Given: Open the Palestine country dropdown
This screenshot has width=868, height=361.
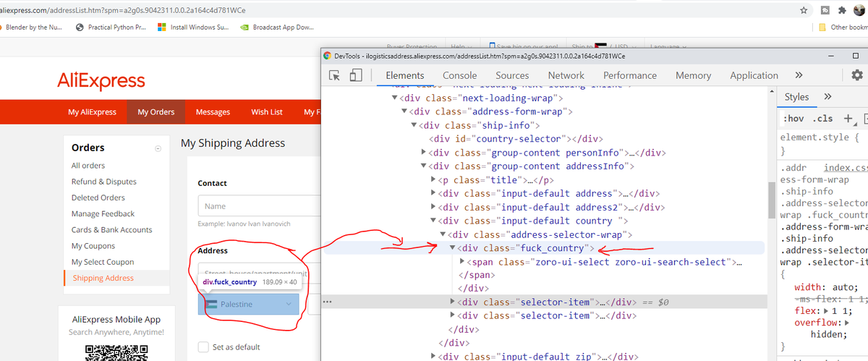Looking at the screenshot, I should pos(250,305).
